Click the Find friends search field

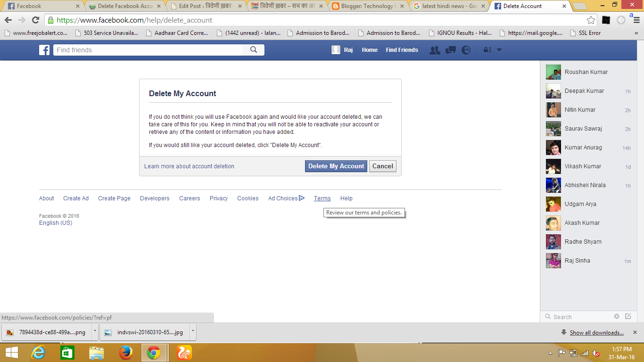click(x=148, y=50)
